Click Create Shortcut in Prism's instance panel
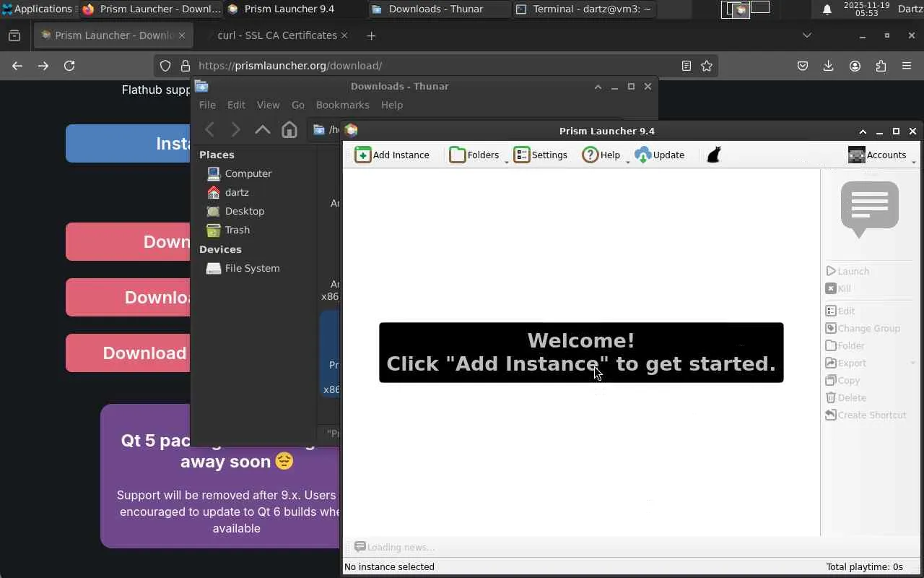 click(866, 415)
